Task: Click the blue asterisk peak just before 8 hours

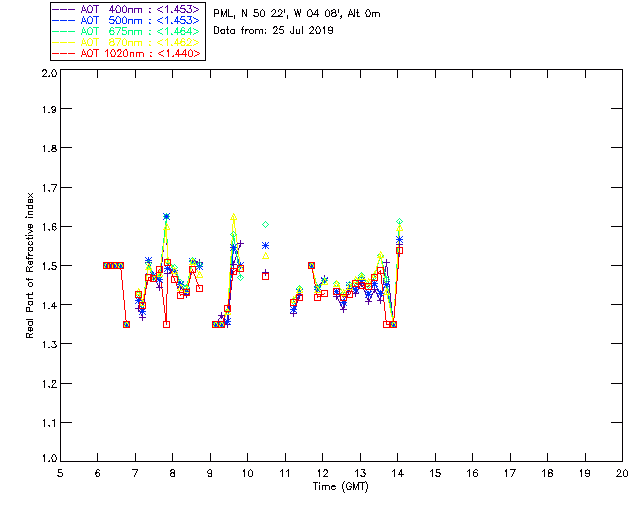Action: (x=166, y=216)
